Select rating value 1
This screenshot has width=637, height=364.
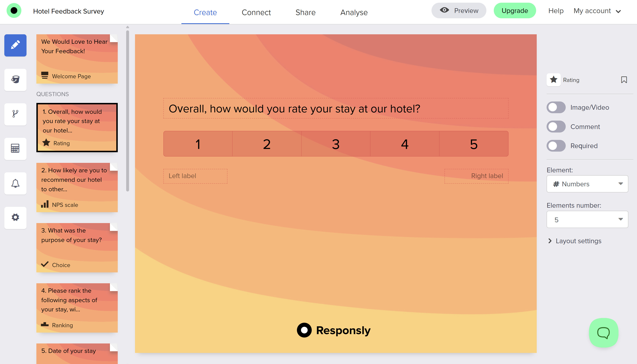point(198,144)
